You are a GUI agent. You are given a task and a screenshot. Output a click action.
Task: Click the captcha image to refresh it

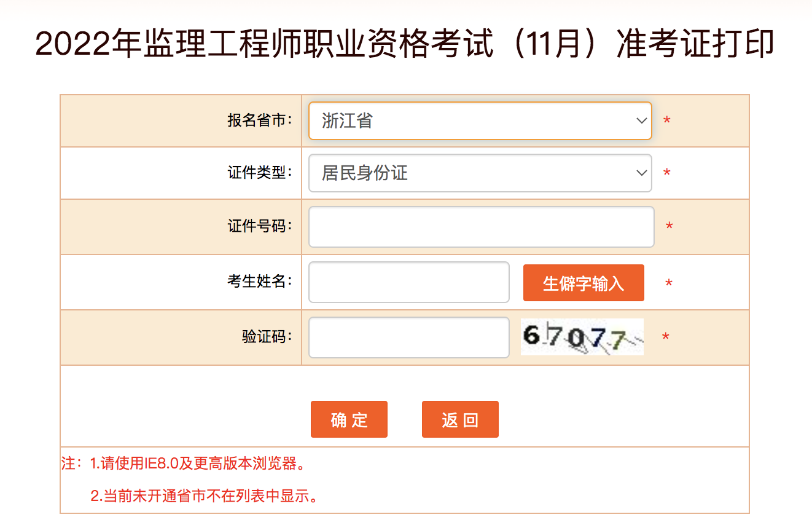(x=582, y=337)
